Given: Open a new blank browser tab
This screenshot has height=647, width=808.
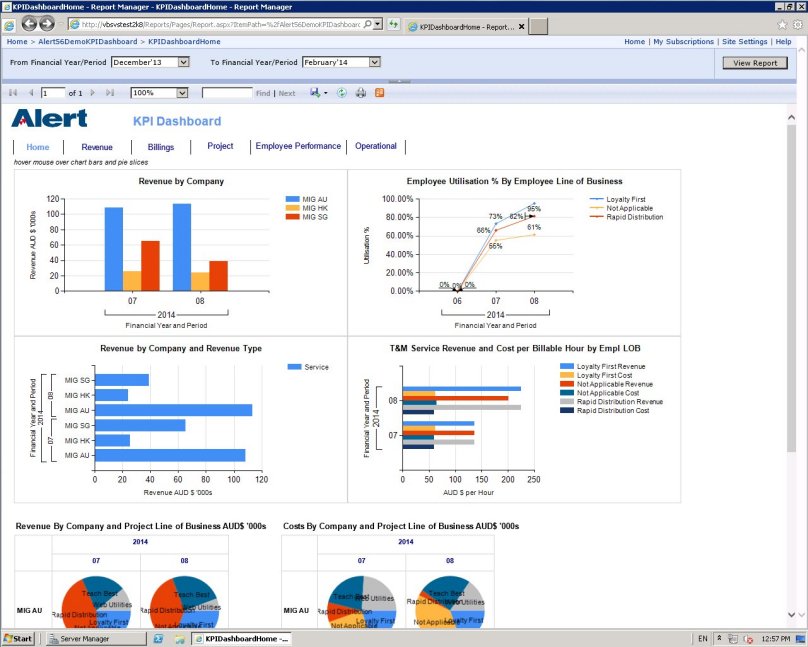Looking at the screenshot, I should [538, 26].
